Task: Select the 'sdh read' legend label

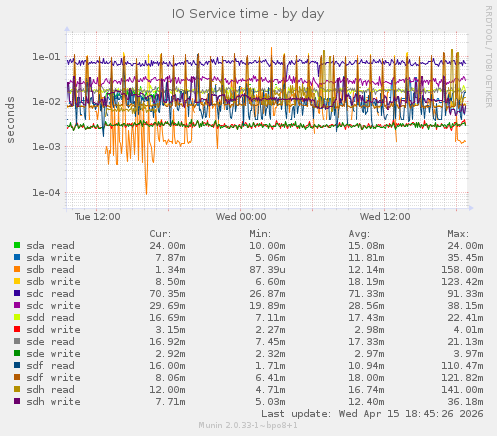Action: 50,390
